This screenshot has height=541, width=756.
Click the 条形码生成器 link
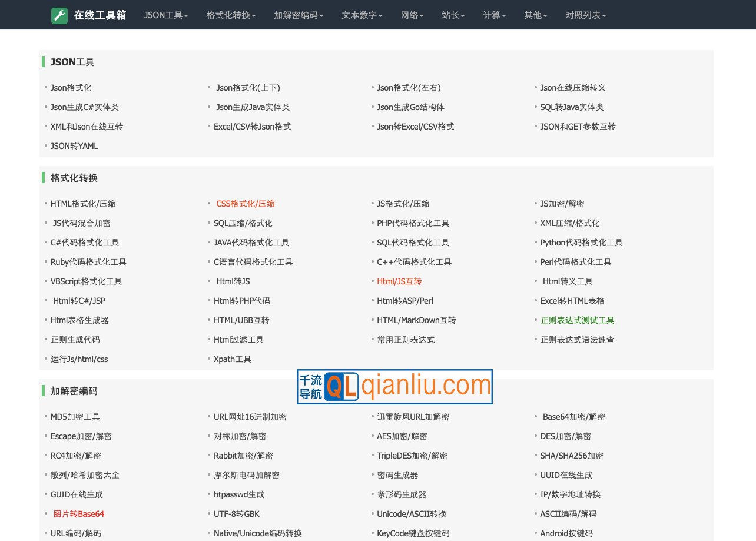pos(403,494)
